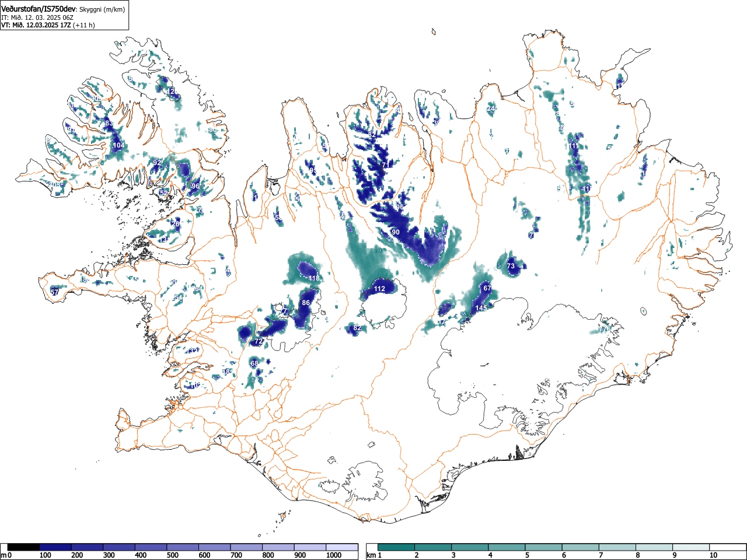
Task: Click the 500–600 m legend color swatch
Action: [x=183, y=547]
